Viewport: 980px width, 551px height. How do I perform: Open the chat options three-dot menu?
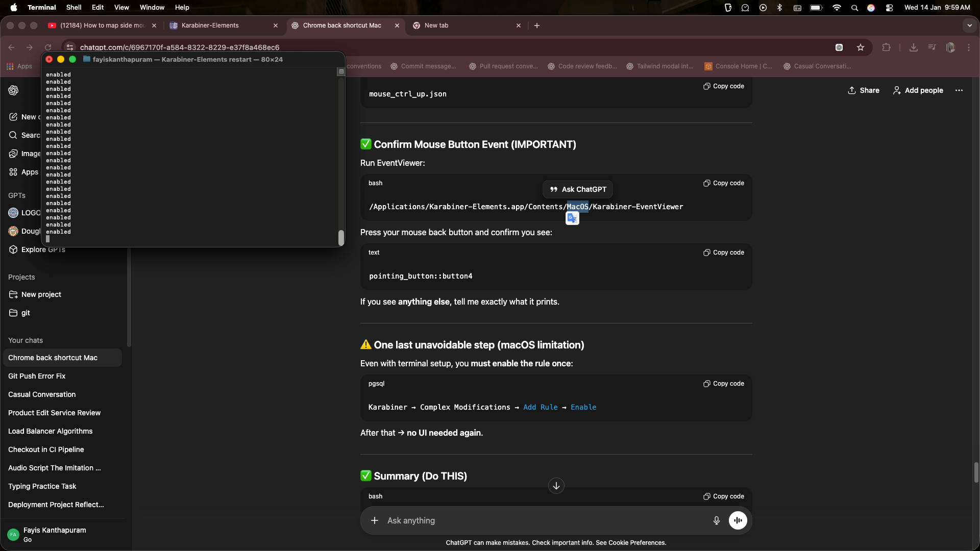[959, 90]
